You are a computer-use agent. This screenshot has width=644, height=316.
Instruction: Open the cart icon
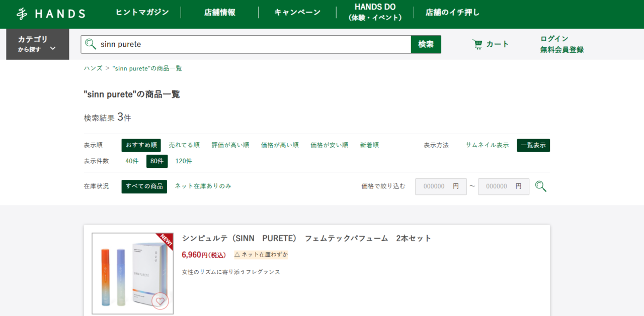[477, 44]
